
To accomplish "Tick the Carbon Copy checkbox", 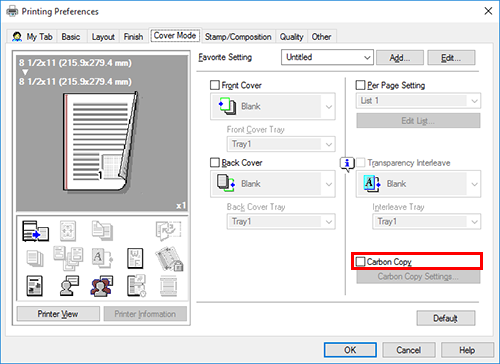I will coord(360,261).
